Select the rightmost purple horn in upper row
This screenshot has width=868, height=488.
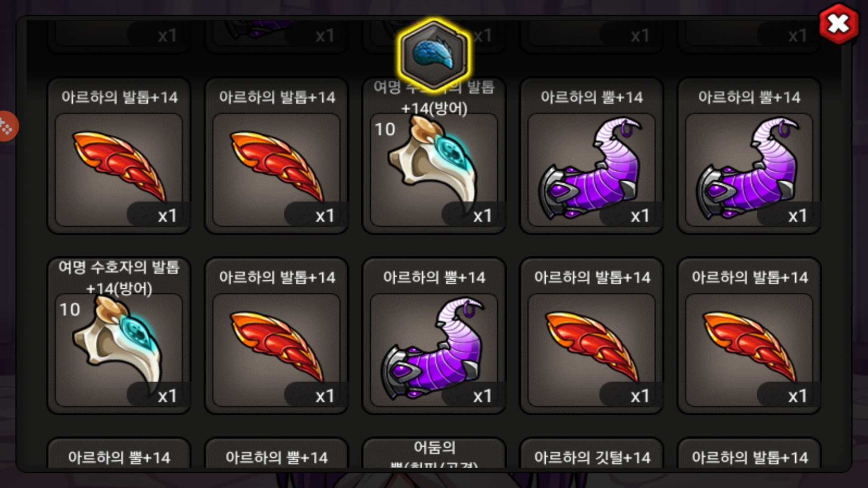click(749, 156)
